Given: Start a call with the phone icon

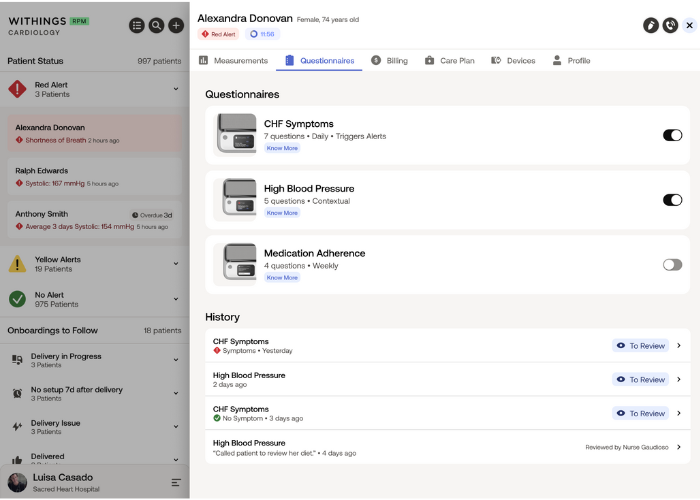Looking at the screenshot, I should 670,25.
